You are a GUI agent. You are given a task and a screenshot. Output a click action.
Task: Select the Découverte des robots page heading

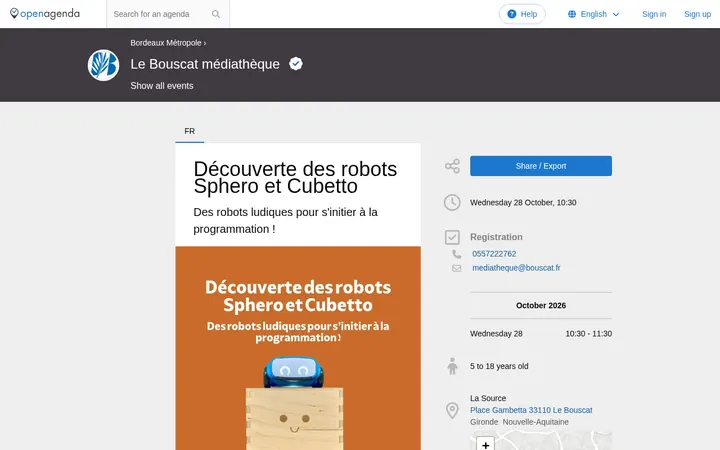point(295,177)
